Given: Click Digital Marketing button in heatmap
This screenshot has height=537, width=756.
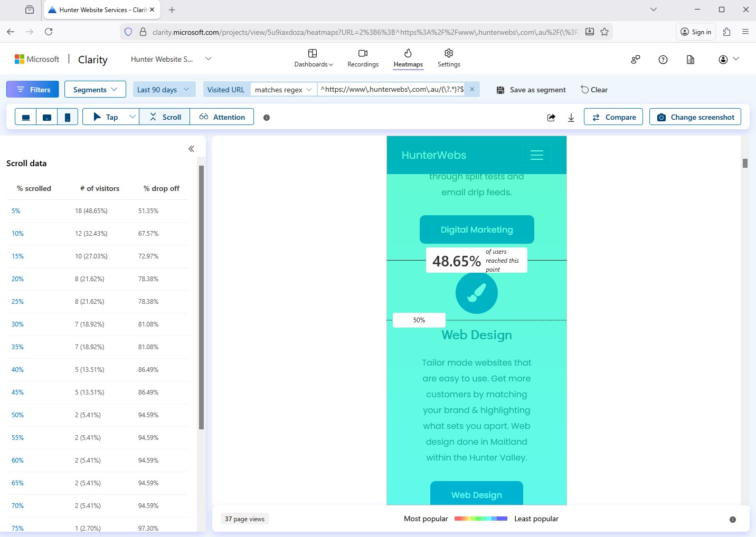Looking at the screenshot, I should 477,229.
